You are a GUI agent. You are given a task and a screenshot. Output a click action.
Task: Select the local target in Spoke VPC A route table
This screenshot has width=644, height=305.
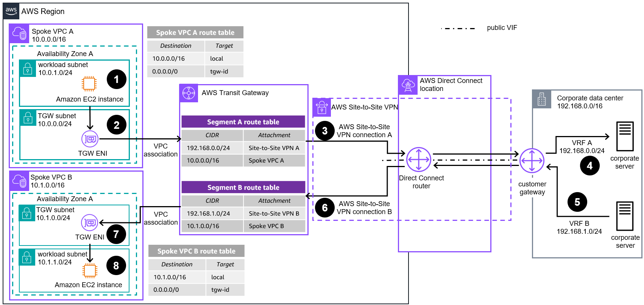[225, 59]
